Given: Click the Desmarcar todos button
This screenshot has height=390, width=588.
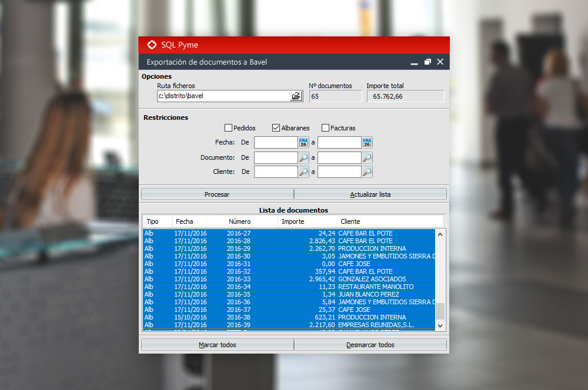Looking at the screenshot, I should (x=370, y=345).
